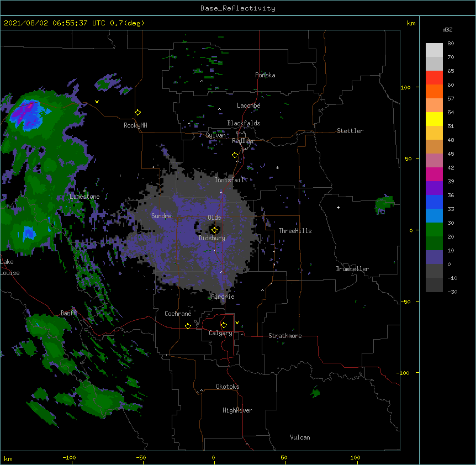Click the ThreeHills label

[295, 231]
